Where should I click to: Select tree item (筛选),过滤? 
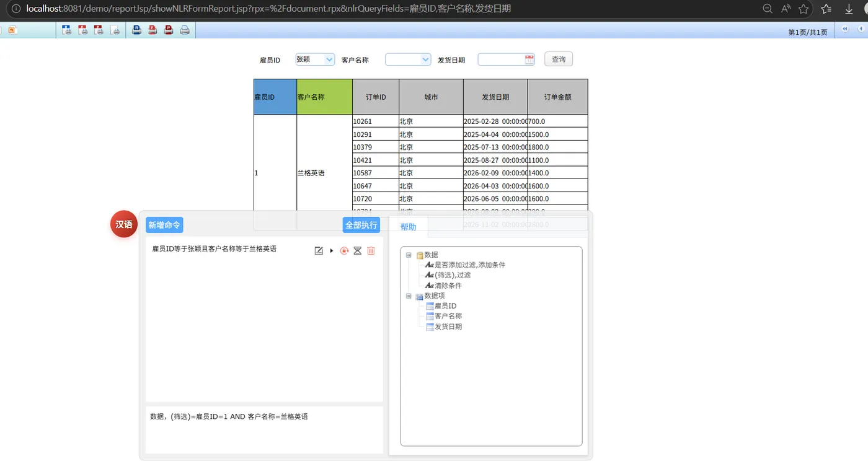pyautogui.click(x=452, y=275)
